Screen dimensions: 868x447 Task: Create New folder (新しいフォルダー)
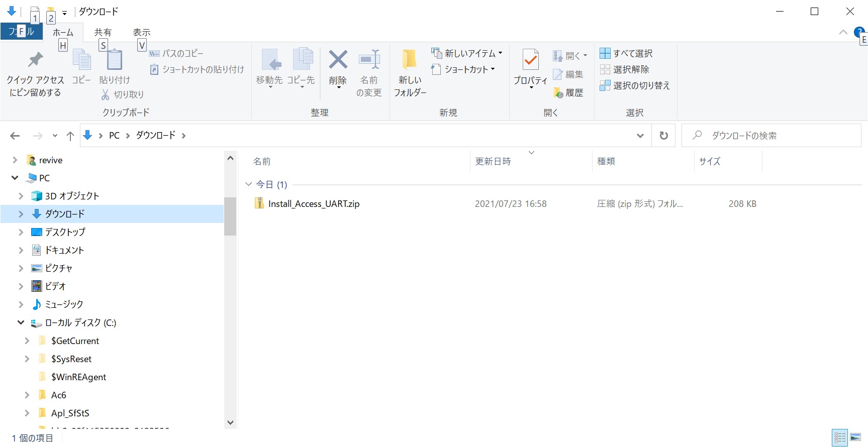coord(410,73)
